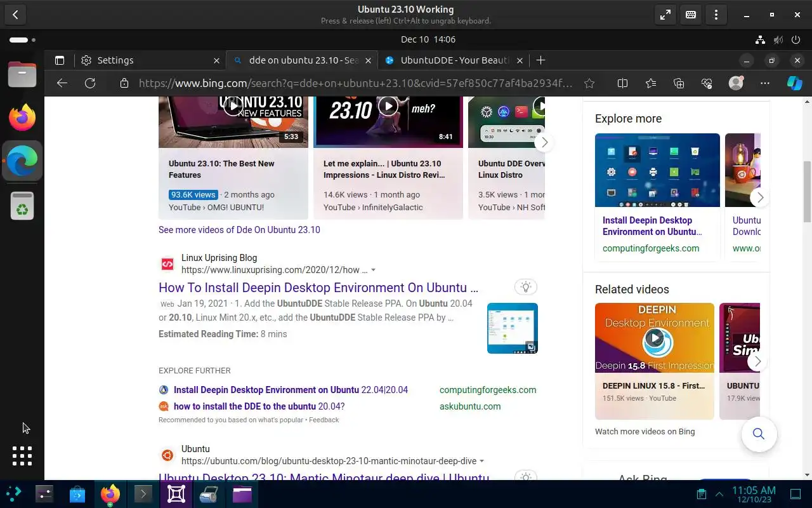Launch Firefox from the Ubuntu dock
This screenshot has width=812, height=508.
click(x=22, y=117)
